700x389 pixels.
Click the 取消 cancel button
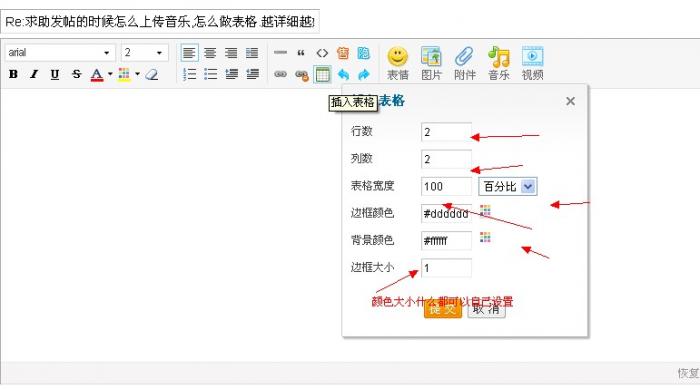(486, 310)
